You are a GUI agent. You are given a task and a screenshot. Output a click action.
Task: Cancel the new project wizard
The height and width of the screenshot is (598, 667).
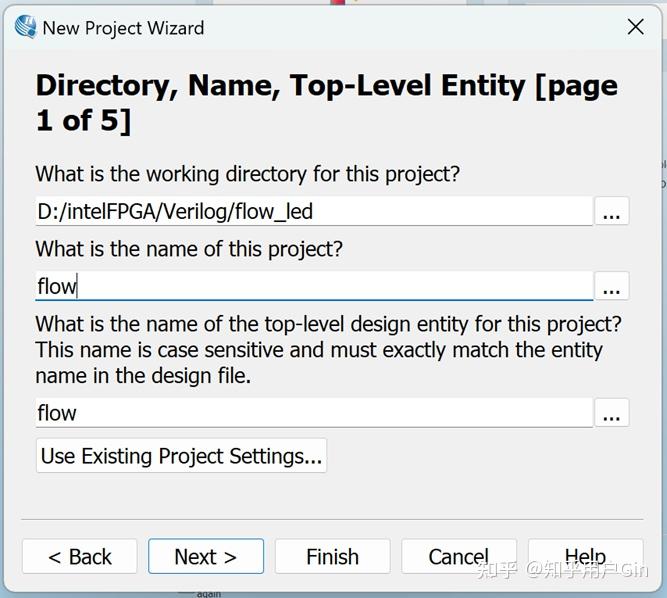coord(459,557)
